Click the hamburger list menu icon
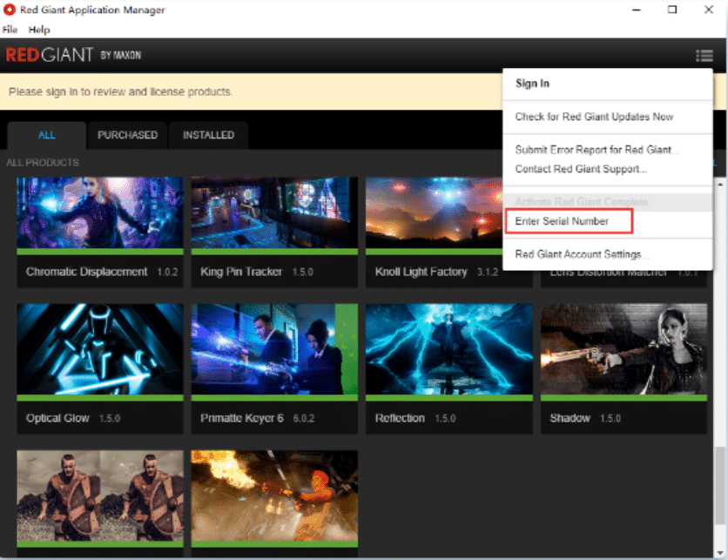 pos(704,56)
